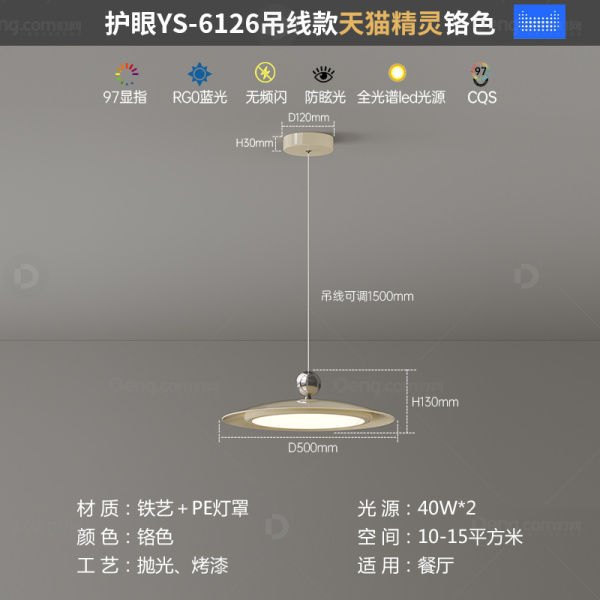Click the D120mm dimension label

click(308, 117)
